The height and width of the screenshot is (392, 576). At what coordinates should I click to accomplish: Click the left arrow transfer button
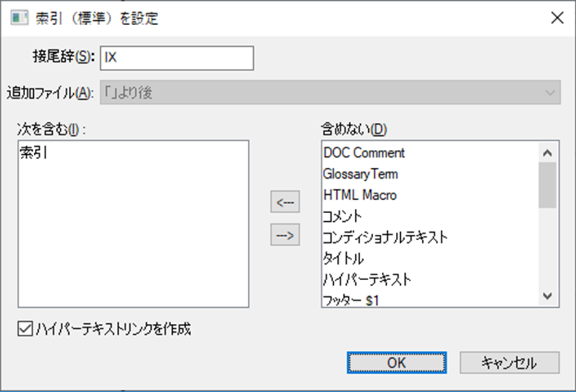[286, 202]
